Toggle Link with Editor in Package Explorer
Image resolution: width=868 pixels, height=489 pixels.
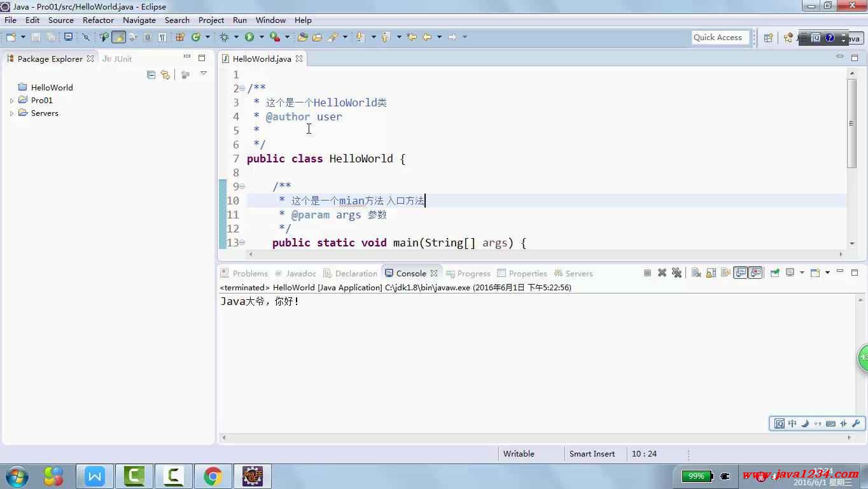click(165, 74)
